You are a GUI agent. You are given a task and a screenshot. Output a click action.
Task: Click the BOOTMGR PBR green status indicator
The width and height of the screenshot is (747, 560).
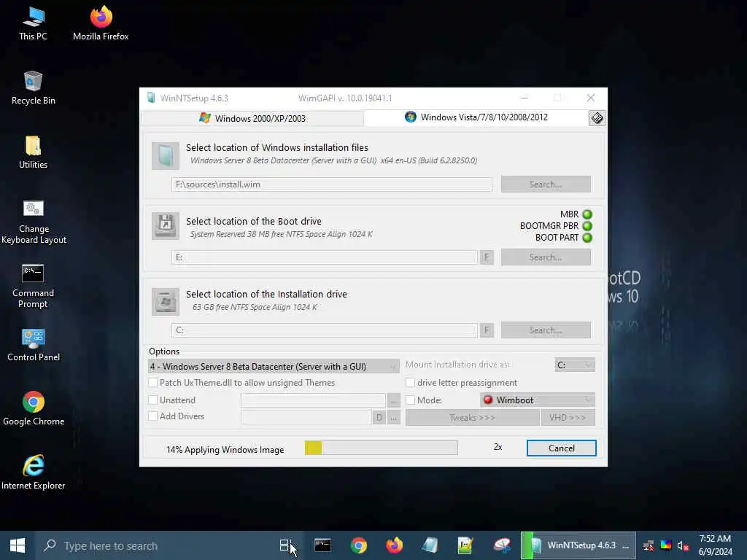tap(587, 226)
